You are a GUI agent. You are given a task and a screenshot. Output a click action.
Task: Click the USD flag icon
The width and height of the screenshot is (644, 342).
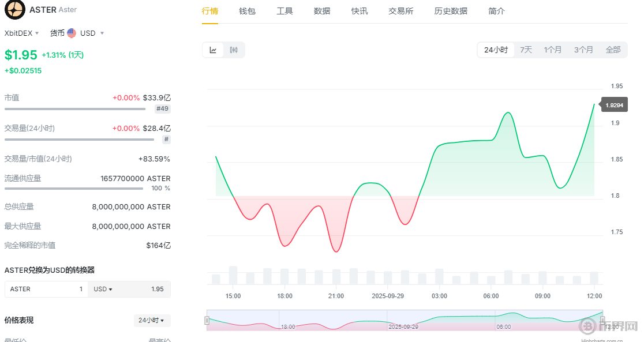click(72, 33)
